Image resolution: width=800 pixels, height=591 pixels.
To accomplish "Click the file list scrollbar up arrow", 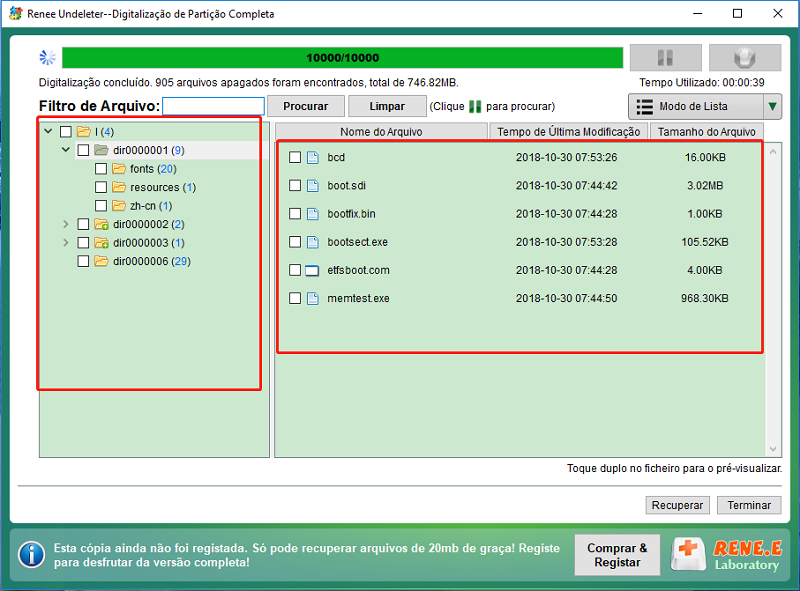I will 773,152.
